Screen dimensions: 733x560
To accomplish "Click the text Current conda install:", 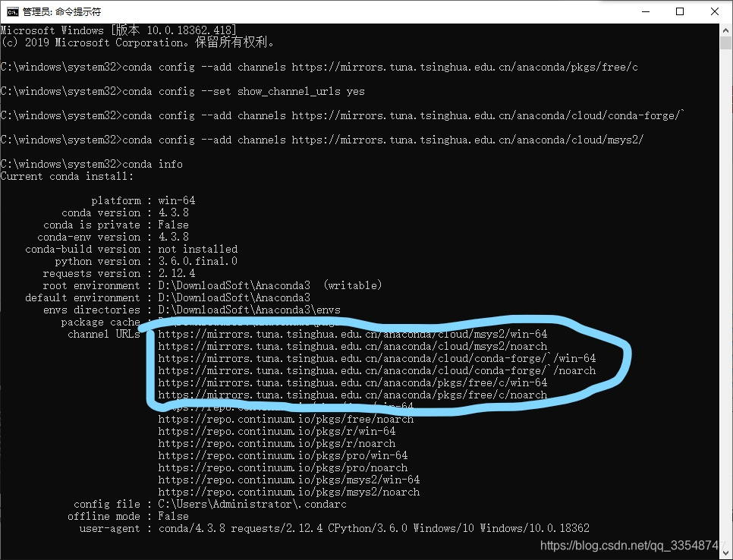I will point(67,176).
